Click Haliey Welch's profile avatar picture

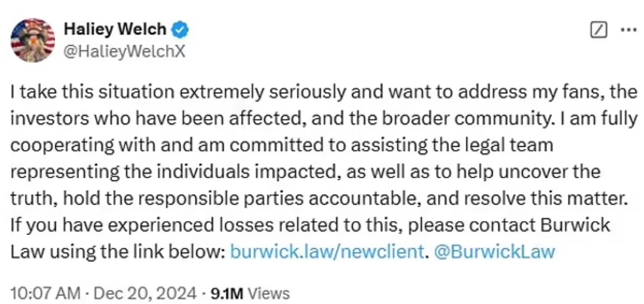coord(33,40)
